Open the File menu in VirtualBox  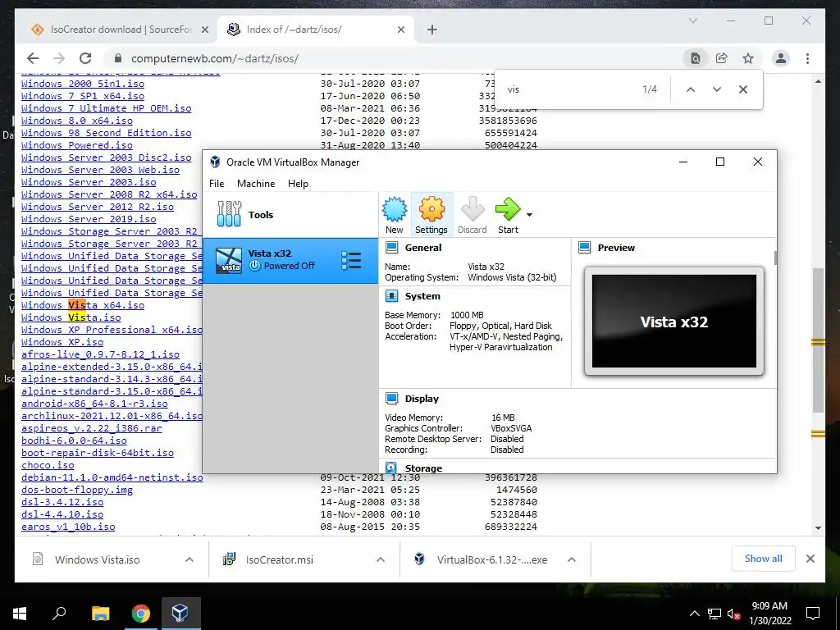pos(217,184)
